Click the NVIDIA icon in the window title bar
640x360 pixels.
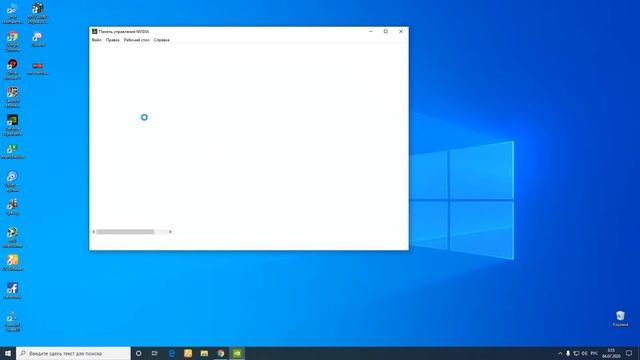[94, 31]
